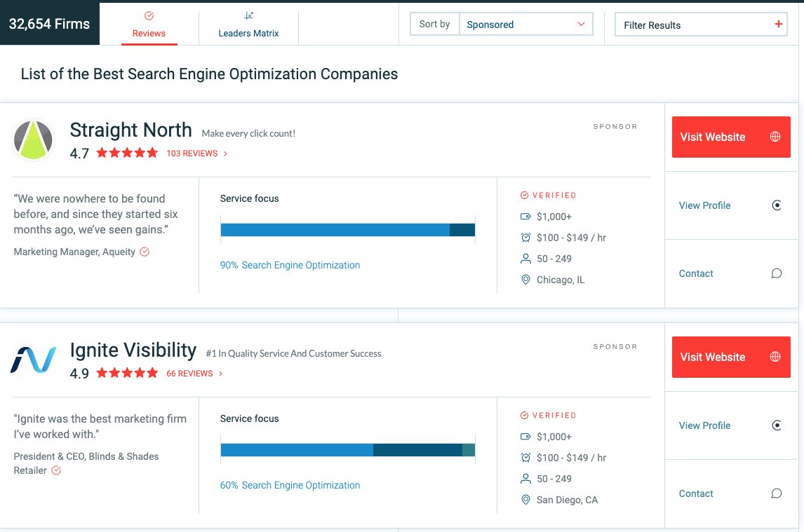This screenshot has height=532, width=804.
Task: Click the employee count icon showing 50 - 249
Action: pyautogui.click(x=525, y=258)
